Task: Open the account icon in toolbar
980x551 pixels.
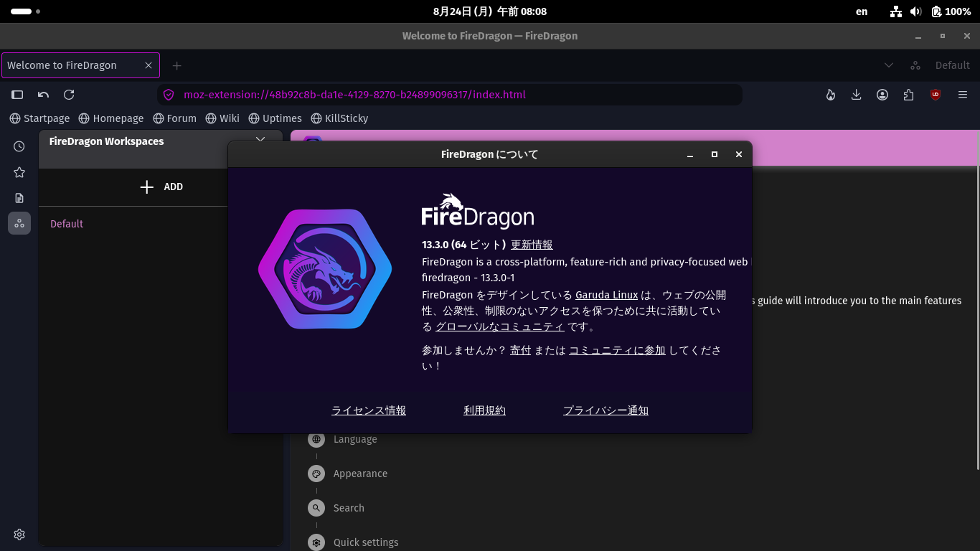Action: pyautogui.click(x=882, y=95)
